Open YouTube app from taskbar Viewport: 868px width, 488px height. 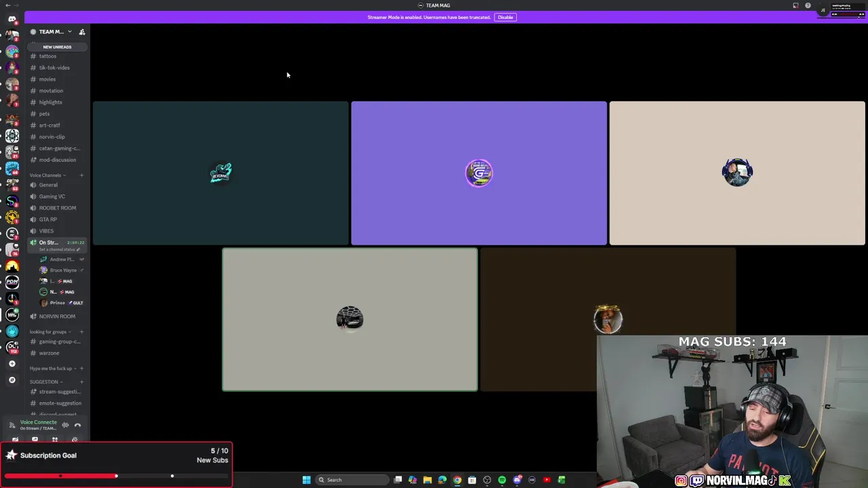click(x=547, y=480)
